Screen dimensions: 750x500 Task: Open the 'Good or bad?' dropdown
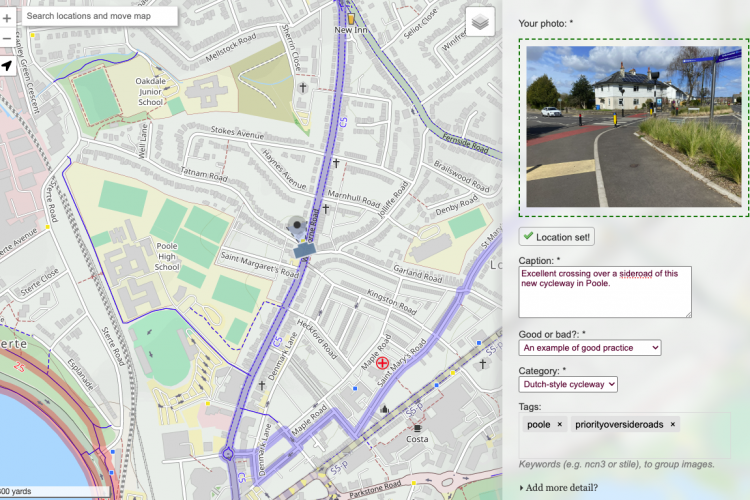589,347
